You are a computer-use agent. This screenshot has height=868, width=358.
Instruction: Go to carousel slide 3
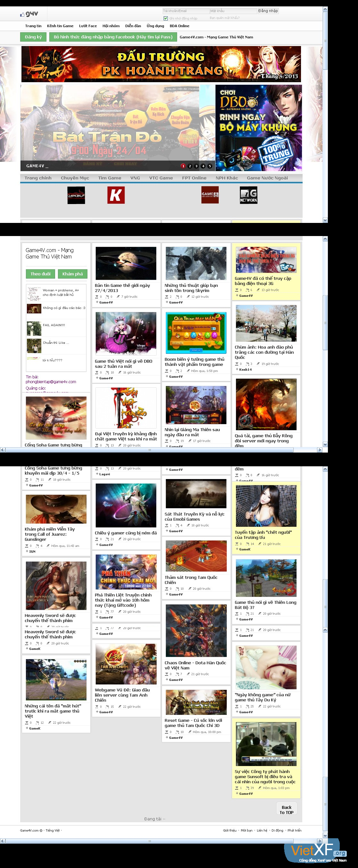tap(196, 166)
